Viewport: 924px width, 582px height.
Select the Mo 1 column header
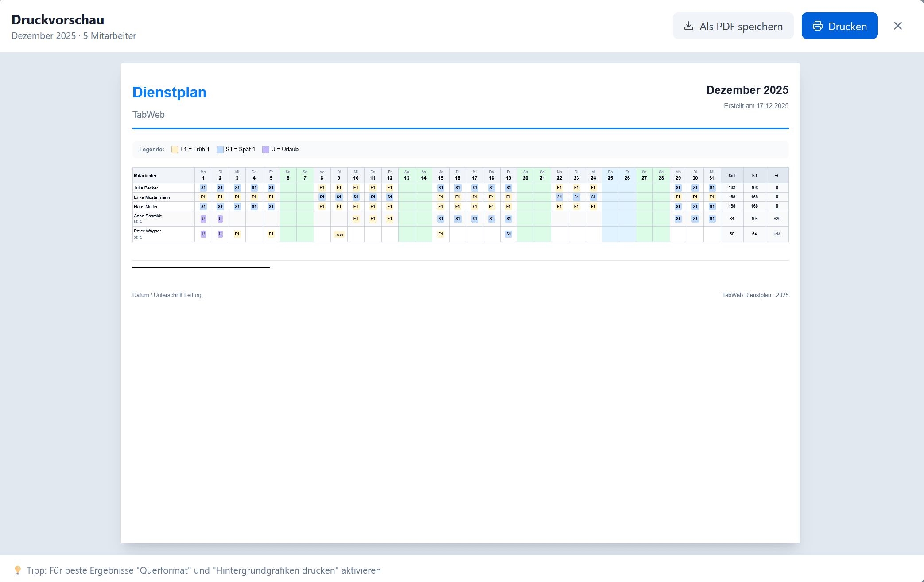click(203, 174)
